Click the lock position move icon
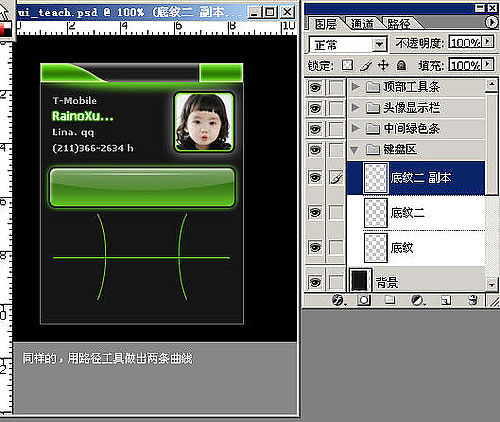500x422 pixels. pyautogui.click(x=383, y=65)
